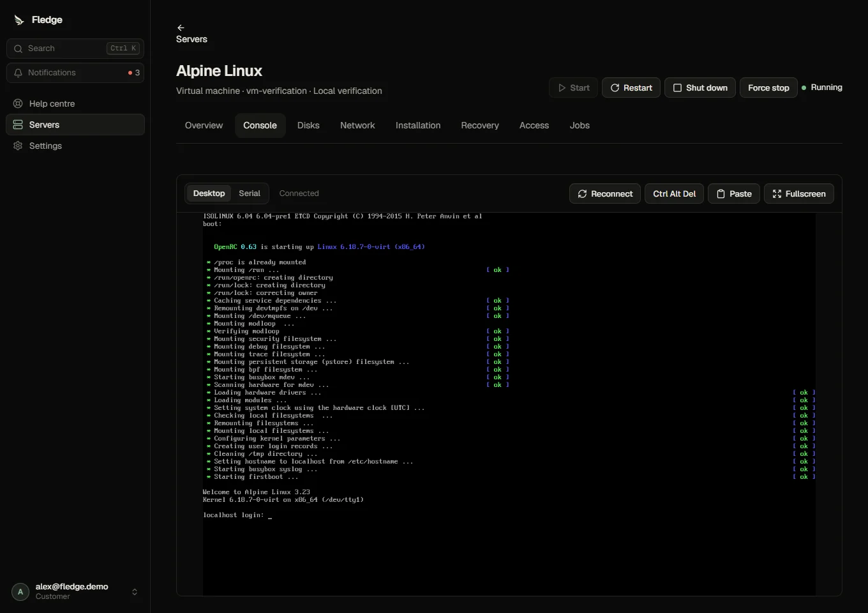The height and width of the screenshot is (613, 868).
Task: Expand the account switcher chevron
Action: tap(135, 592)
